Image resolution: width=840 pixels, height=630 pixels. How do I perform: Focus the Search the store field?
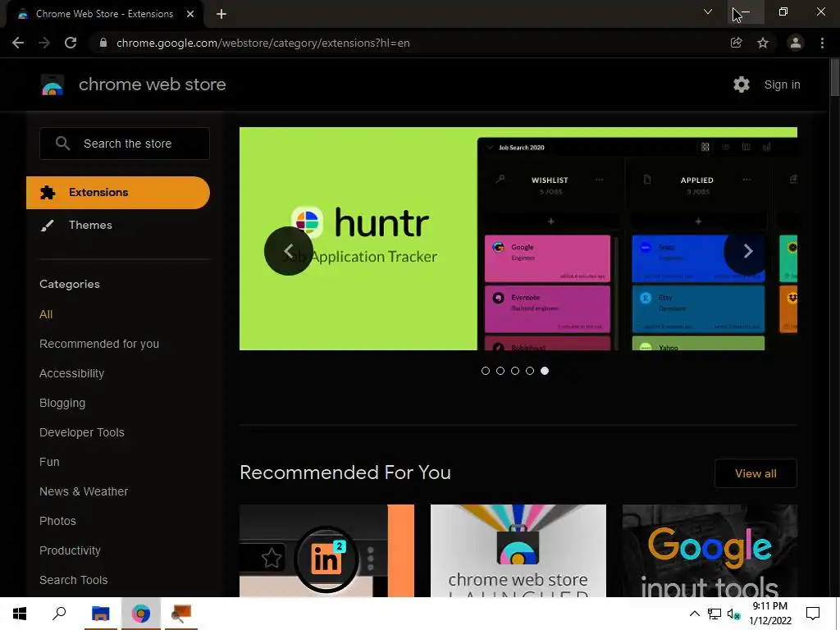(125, 144)
